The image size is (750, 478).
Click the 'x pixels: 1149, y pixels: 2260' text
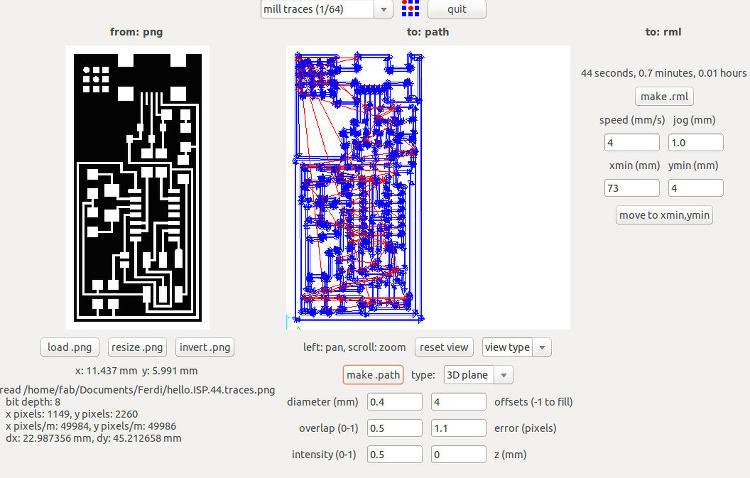[x=72, y=414]
